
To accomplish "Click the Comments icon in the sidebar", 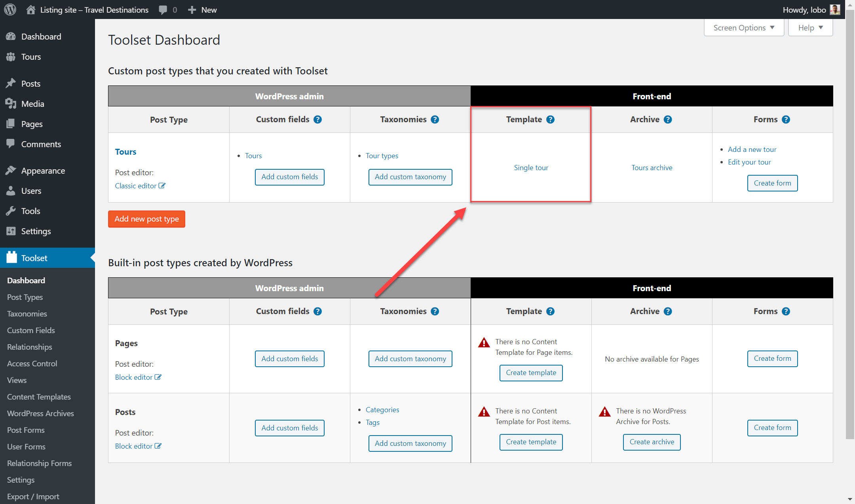I will [11, 144].
